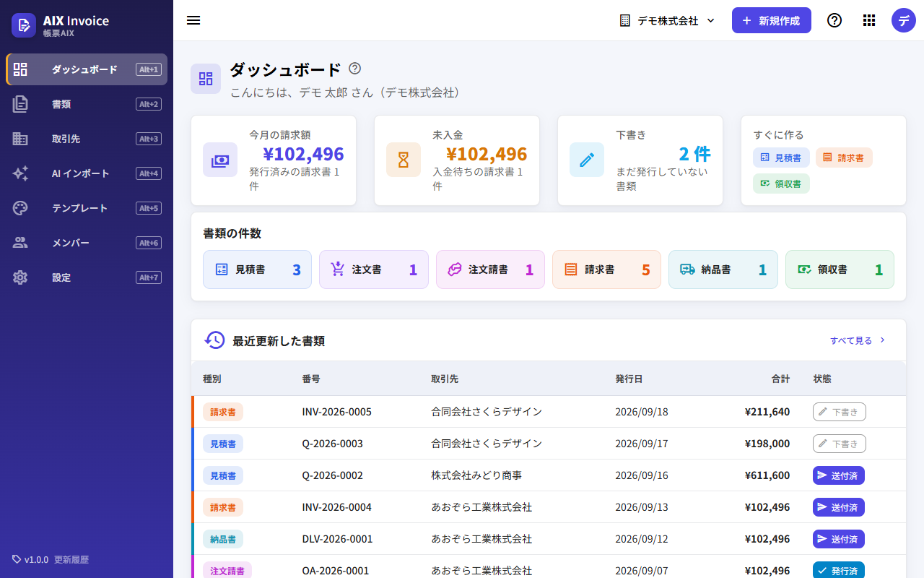Click document number Q-2026-0003
This screenshot has width=924, height=578.
pyautogui.click(x=333, y=444)
